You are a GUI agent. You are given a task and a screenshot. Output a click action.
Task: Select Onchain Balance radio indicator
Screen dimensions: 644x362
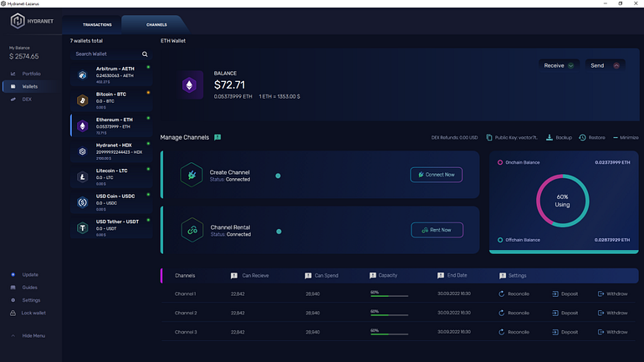tap(500, 162)
